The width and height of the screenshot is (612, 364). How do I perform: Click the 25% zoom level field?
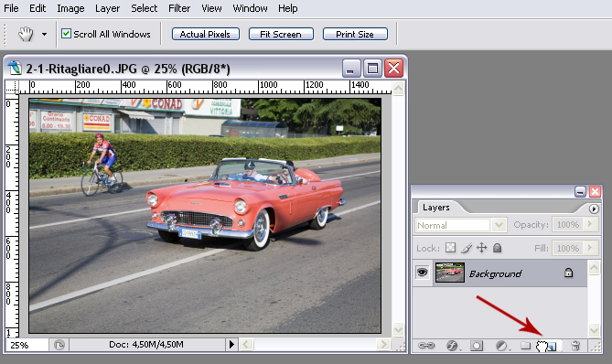[x=27, y=345]
